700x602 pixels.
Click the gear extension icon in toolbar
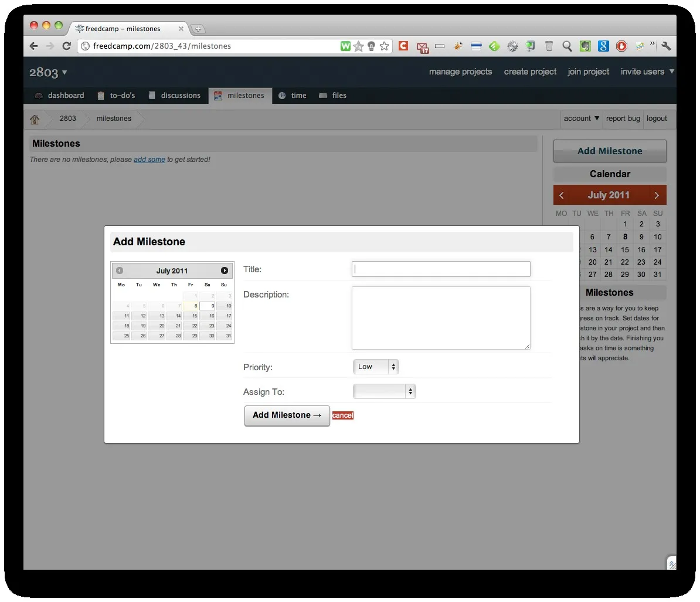(x=512, y=46)
